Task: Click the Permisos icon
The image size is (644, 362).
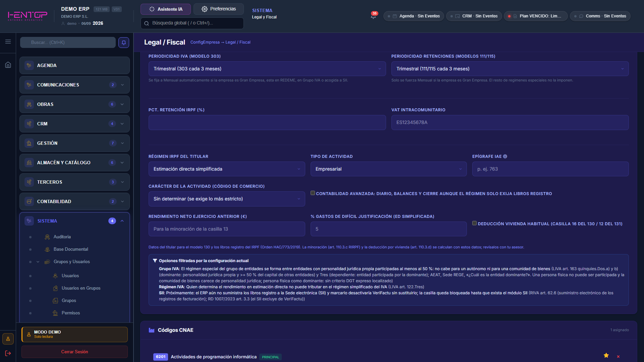Action: click(x=55, y=313)
